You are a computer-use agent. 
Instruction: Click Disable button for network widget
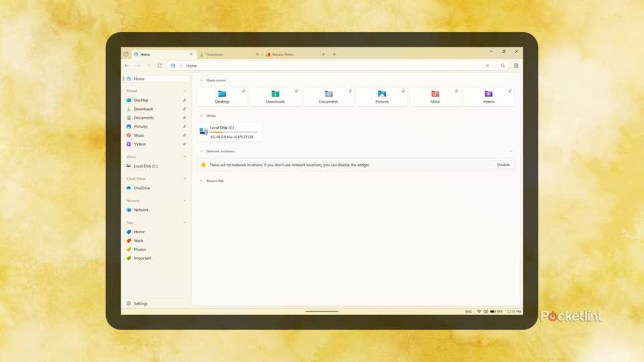503,165
